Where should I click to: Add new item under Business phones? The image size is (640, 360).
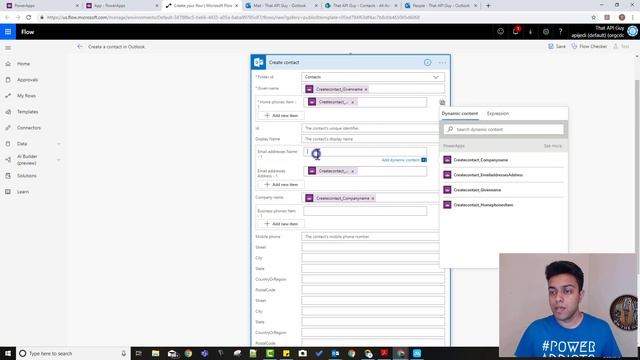281,224
